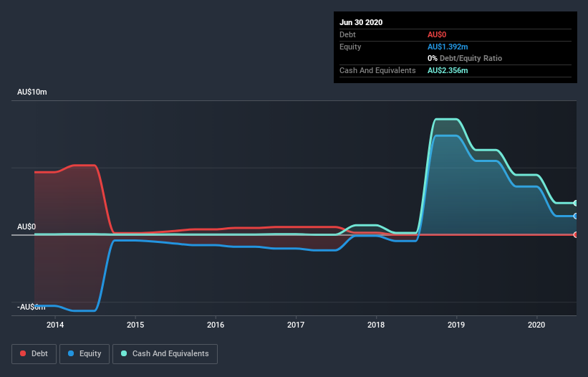Screen dimensions: 588x377
Task: Toggle the Equity series legend button
Action: point(85,354)
